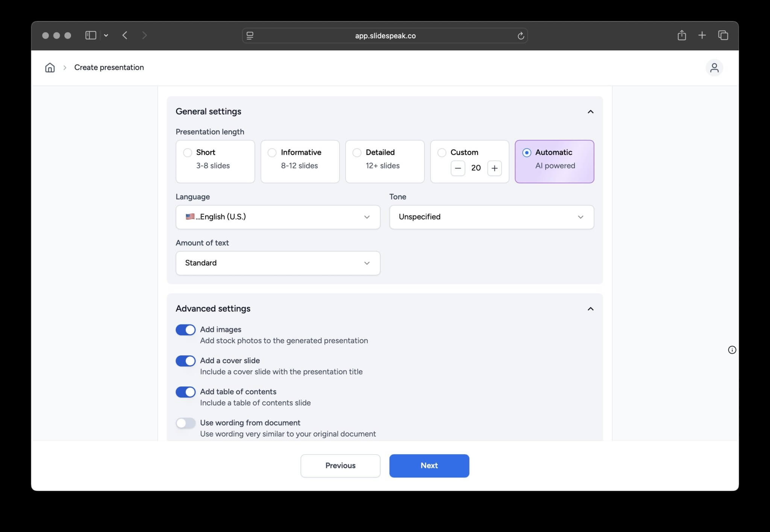Open the browser Share icon
Image resolution: width=770 pixels, height=532 pixels.
pos(682,35)
